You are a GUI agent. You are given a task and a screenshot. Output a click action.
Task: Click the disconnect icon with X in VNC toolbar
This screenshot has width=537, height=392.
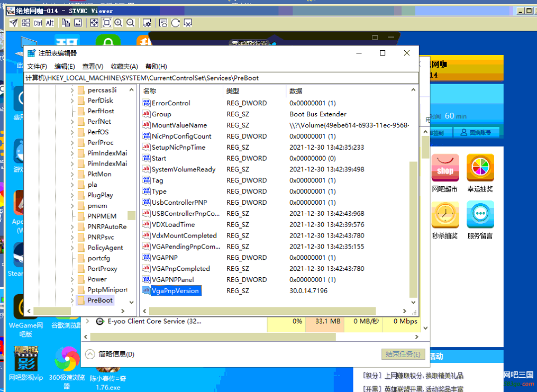(188, 23)
